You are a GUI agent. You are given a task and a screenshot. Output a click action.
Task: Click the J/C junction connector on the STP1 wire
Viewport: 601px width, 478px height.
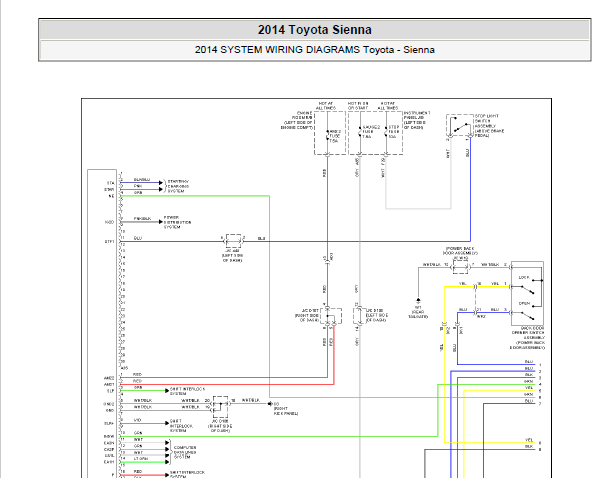233,241
